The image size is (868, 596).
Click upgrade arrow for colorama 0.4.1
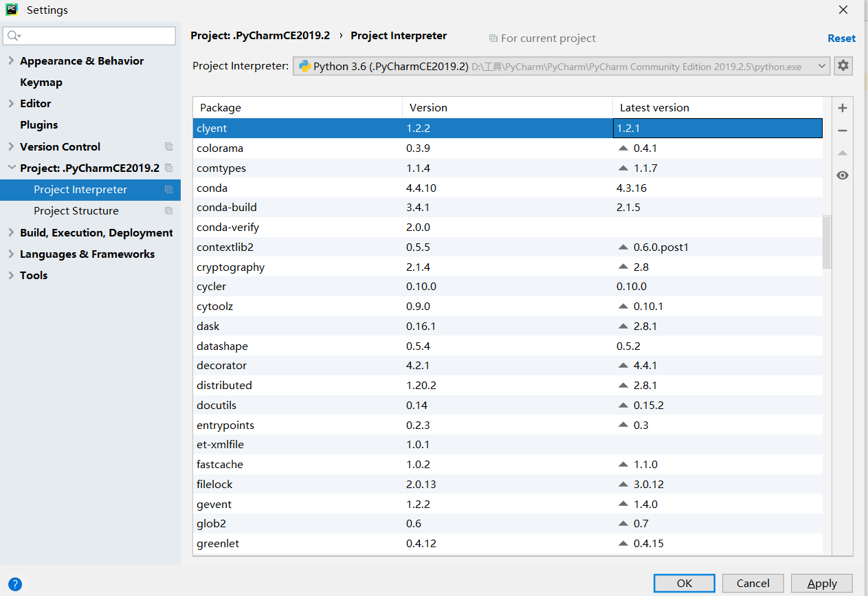coord(623,148)
